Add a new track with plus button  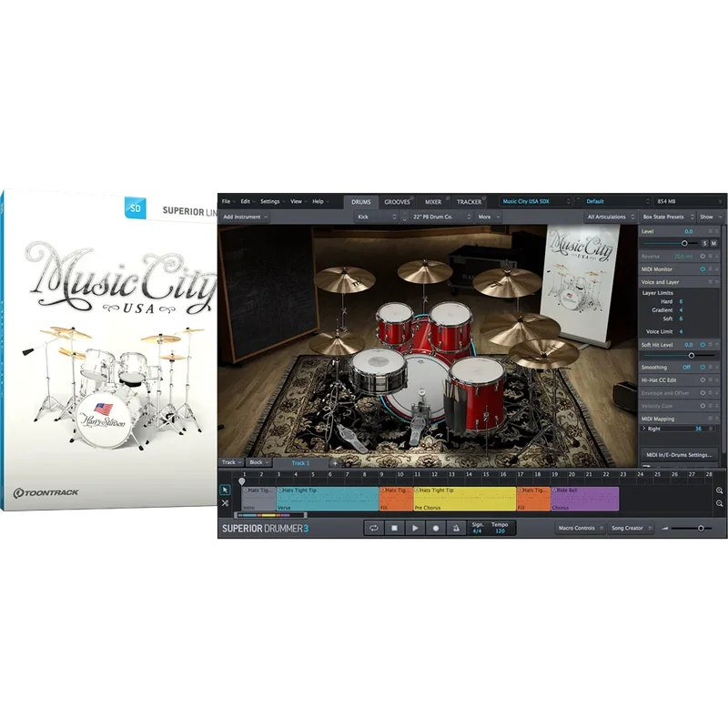coord(335,463)
